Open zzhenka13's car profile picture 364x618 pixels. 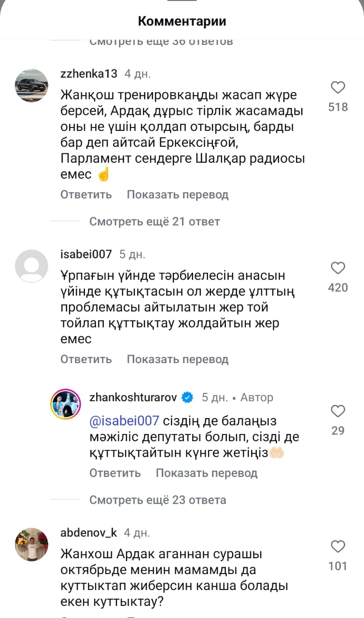(x=32, y=85)
